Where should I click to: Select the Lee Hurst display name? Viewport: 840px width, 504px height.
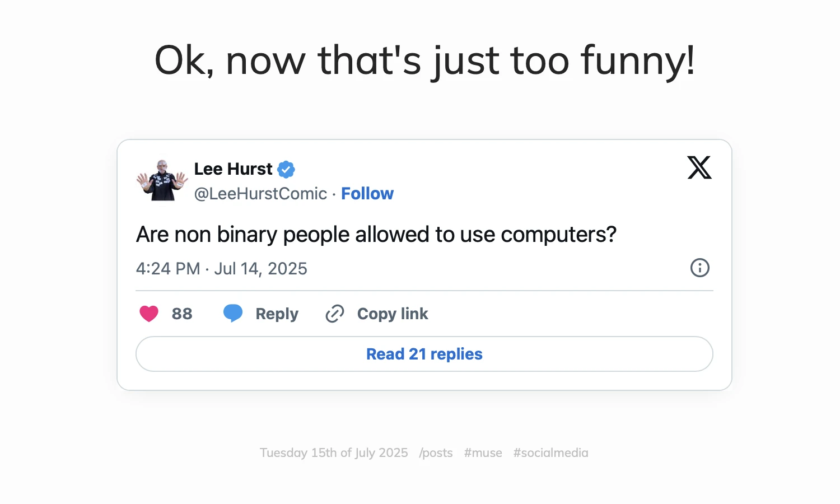click(x=233, y=169)
